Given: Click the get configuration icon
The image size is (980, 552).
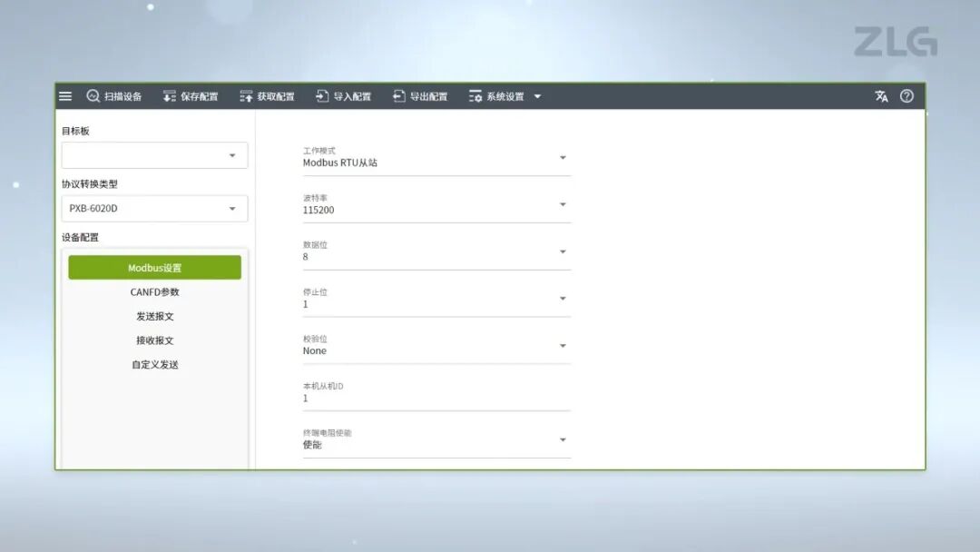Looking at the screenshot, I should click(x=246, y=96).
